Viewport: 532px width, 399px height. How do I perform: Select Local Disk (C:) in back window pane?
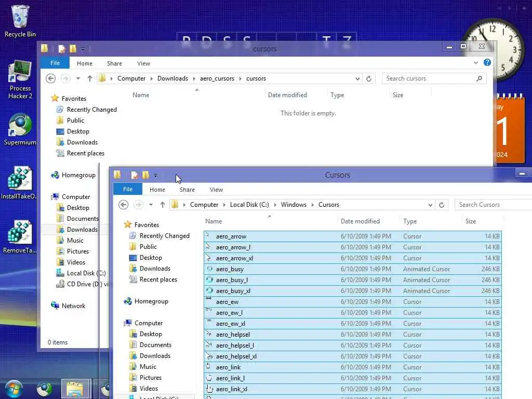click(86, 273)
